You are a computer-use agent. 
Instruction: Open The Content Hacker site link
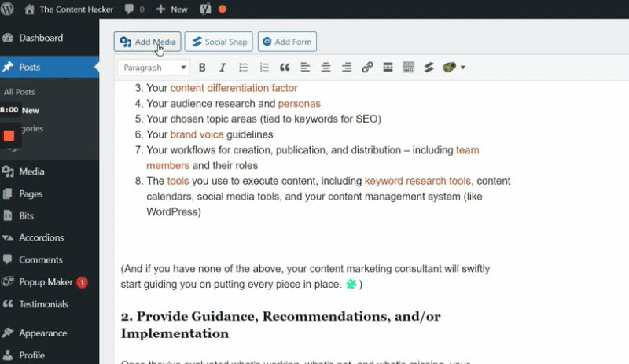point(68,9)
